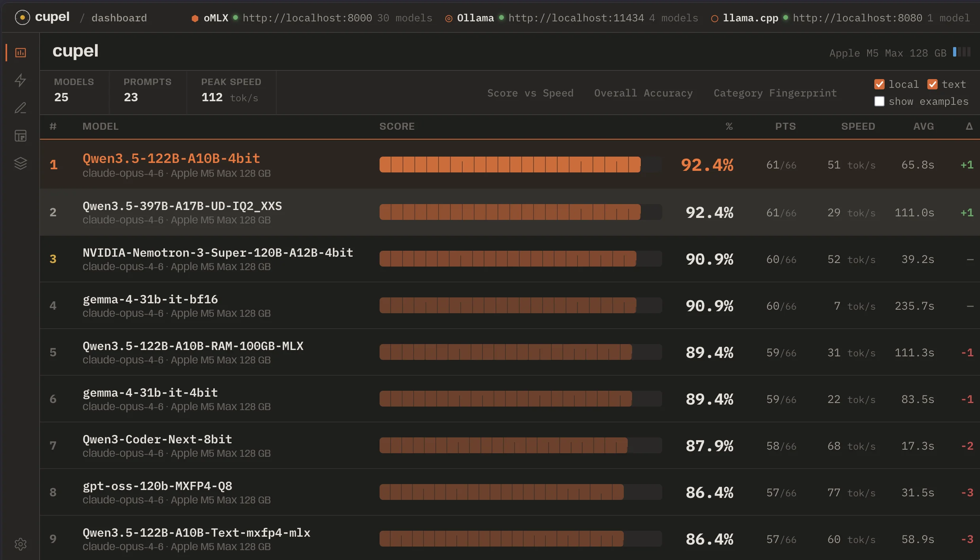
Task: Switch to the Overall Accuracy view
Action: (x=643, y=93)
